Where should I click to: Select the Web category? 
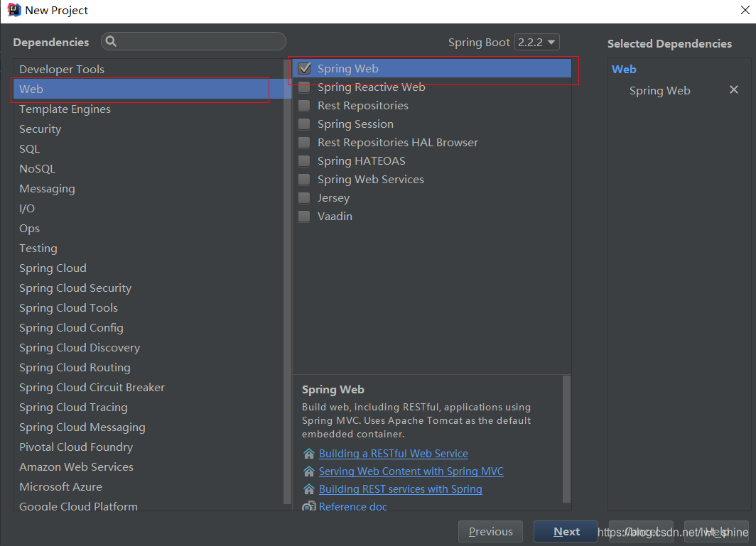tap(148, 89)
